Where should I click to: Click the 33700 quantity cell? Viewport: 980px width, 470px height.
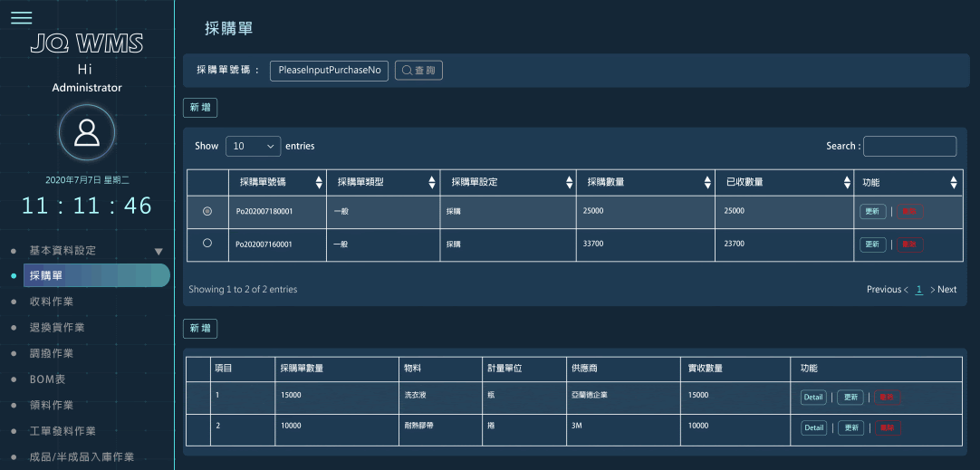tap(646, 245)
